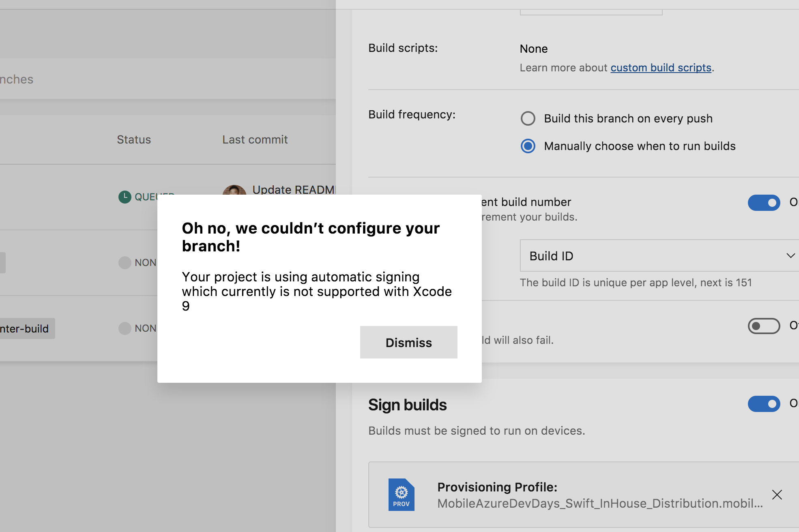This screenshot has height=532, width=799.
Task: Click the Last commit column header
Action: [x=255, y=139]
